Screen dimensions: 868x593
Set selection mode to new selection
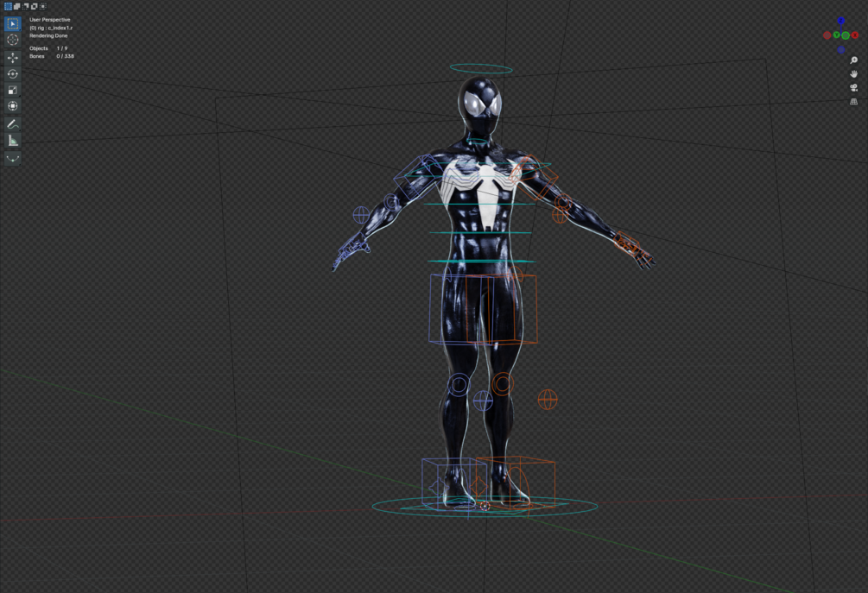[x=9, y=7]
